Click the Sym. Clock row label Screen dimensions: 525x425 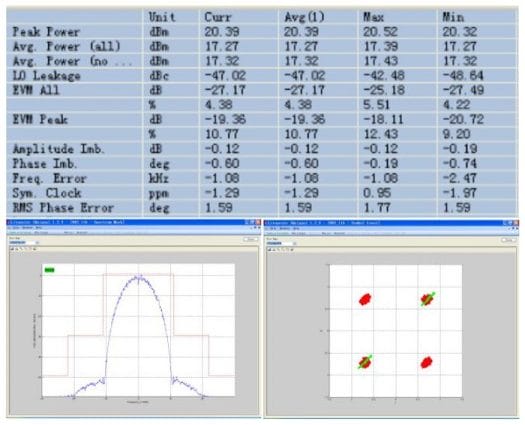click(47, 193)
